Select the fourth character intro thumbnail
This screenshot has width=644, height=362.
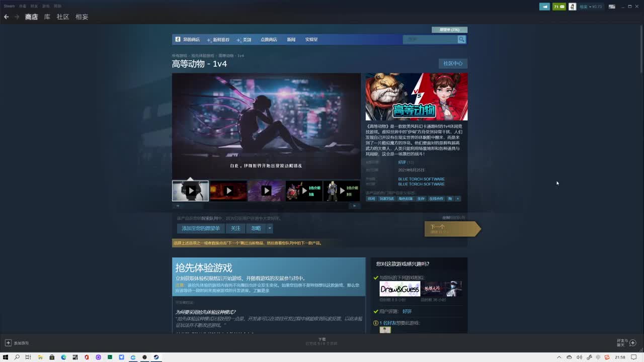(304, 191)
